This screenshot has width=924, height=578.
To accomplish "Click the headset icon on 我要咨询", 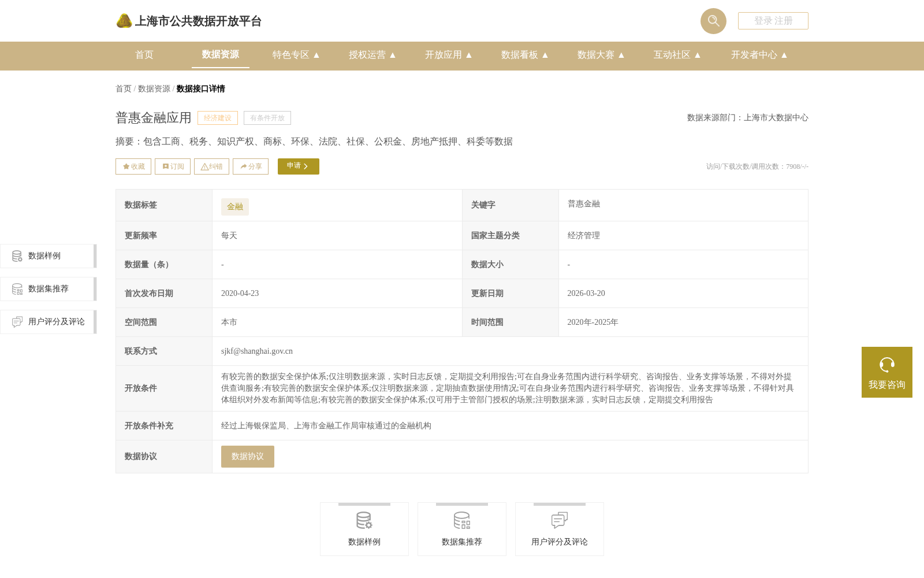I will [x=887, y=365].
